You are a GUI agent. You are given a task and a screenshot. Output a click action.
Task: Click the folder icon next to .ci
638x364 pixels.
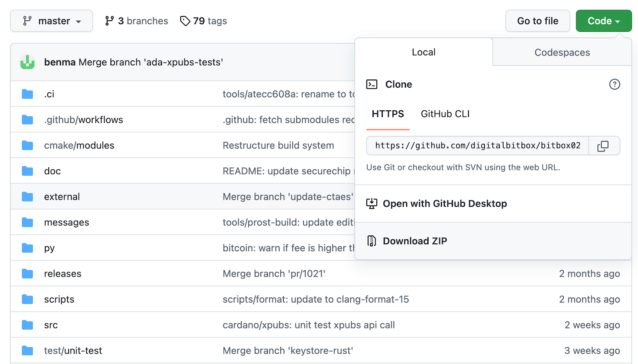tap(28, 94)
